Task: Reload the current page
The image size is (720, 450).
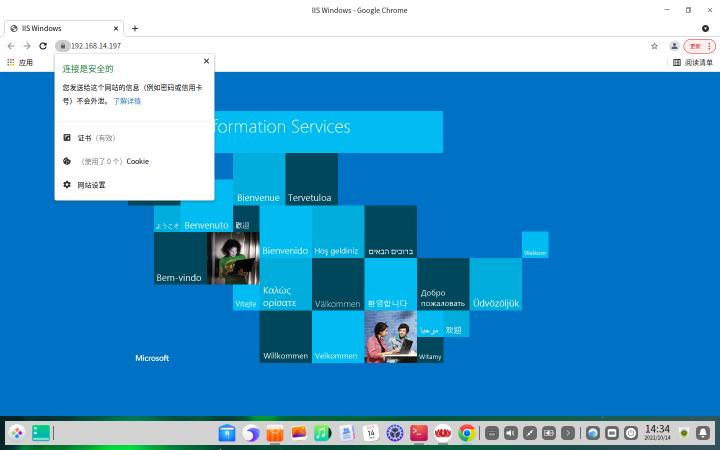Action: 43,46
